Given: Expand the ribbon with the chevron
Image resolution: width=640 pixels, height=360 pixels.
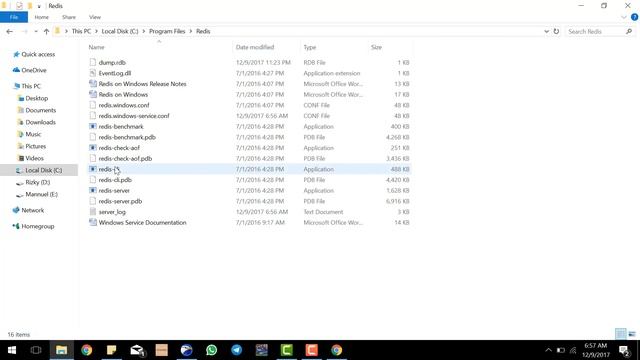Looking at the screenshot, I should point(624,17).
